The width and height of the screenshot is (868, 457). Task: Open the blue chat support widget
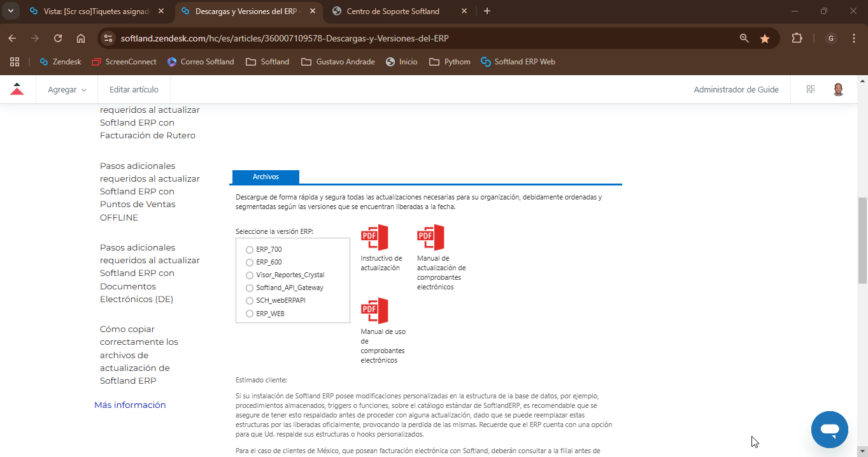tap(830, 430)
